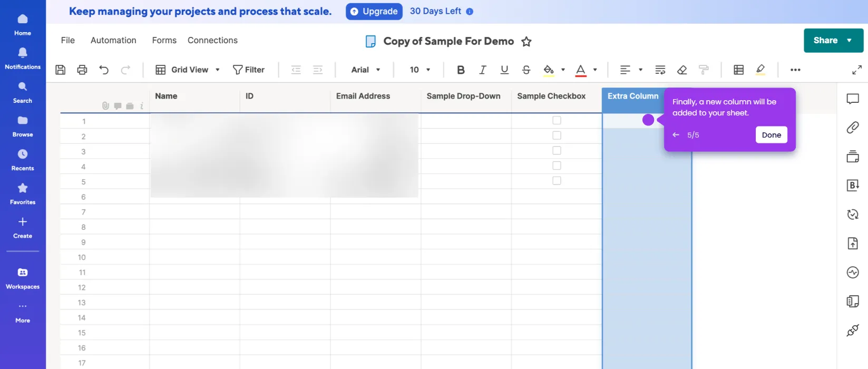Open Grid View dropdown
The image size is (868, 369).
(x=188, y=70)
